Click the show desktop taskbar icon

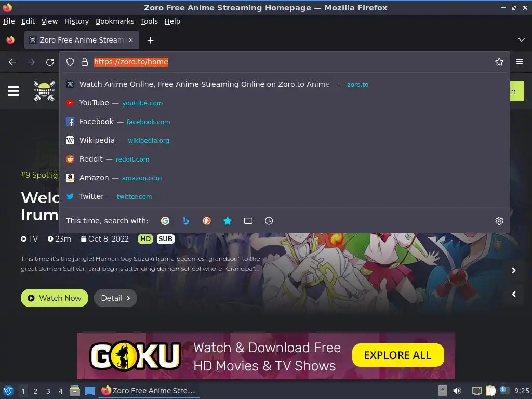(x=89, y=391)
